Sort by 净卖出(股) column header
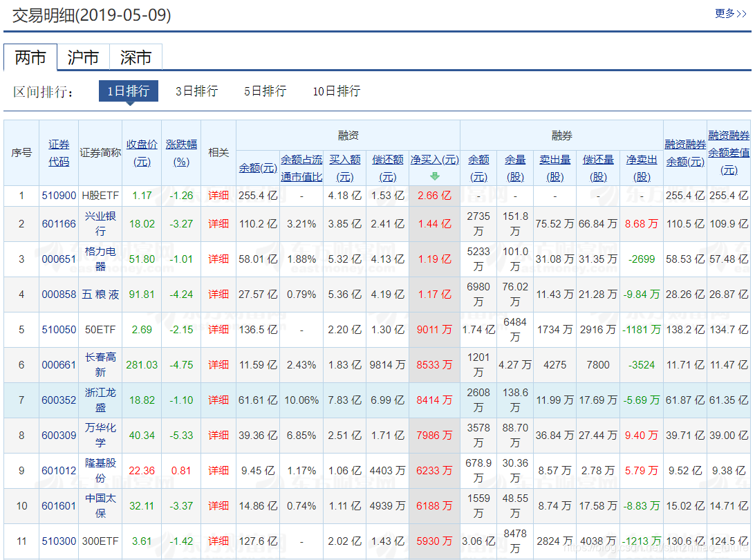This screenshot has height=560, width=755. tap(642, 168)
